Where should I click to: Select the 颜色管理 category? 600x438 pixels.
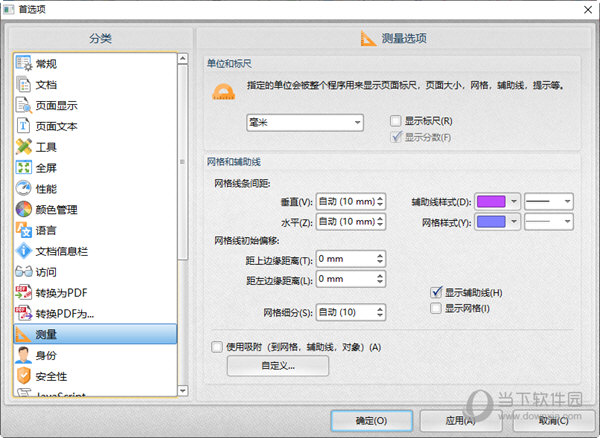point(95,209)
